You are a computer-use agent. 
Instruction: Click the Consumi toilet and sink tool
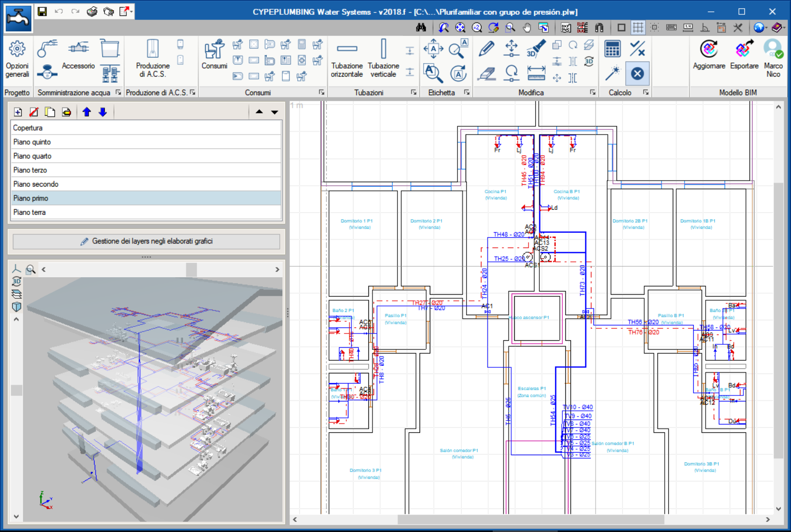point(214,55)
